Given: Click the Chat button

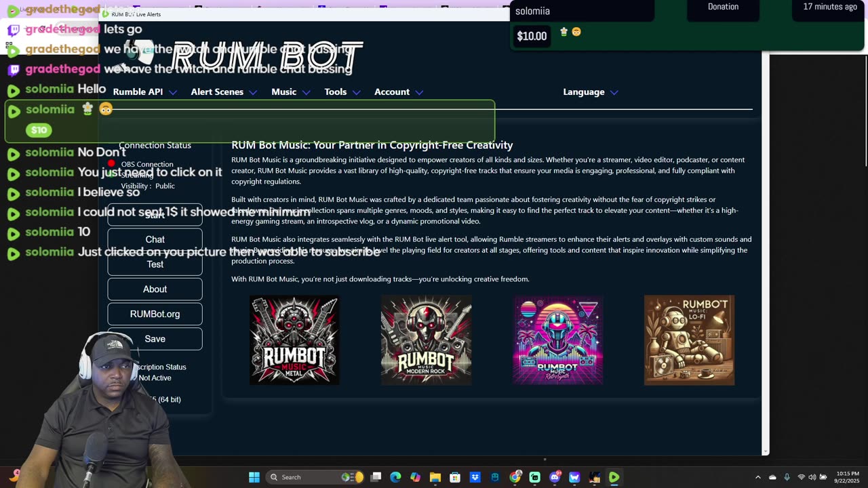Looking at the screenshot, I should 155,239.
